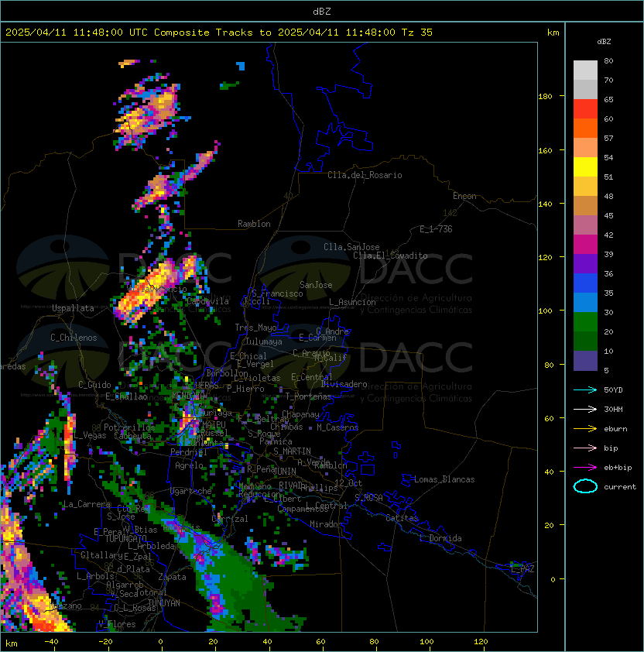Select the red 65–60 dBZ legend swatch
This screenshot has height=652, width=644.
coord(585,109)
